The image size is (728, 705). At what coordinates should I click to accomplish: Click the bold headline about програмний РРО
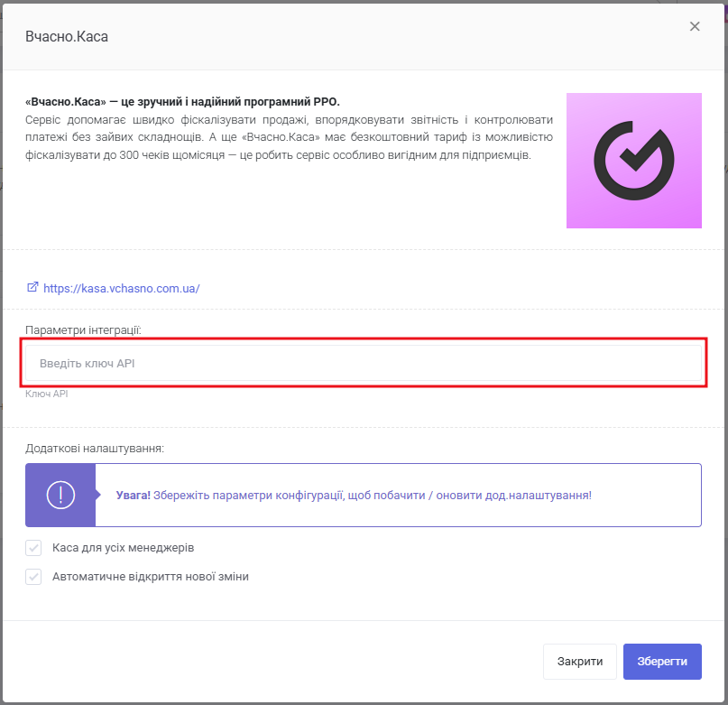[183, 101]
